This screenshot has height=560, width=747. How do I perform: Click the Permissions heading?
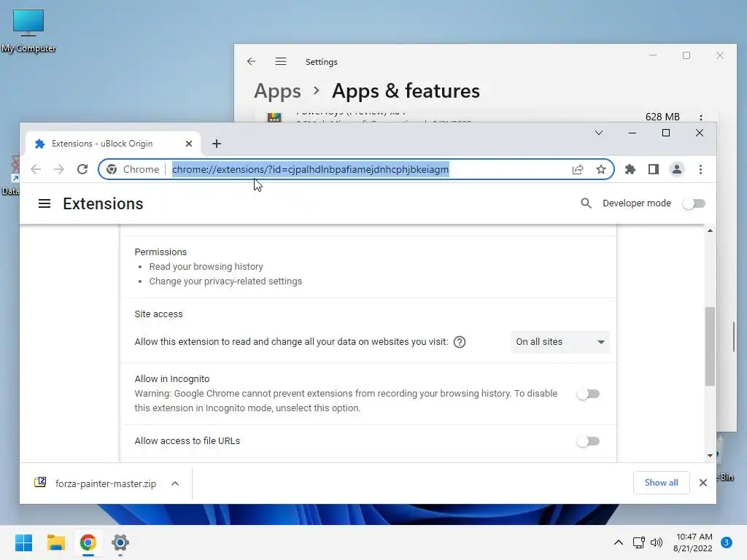[160, 252]
